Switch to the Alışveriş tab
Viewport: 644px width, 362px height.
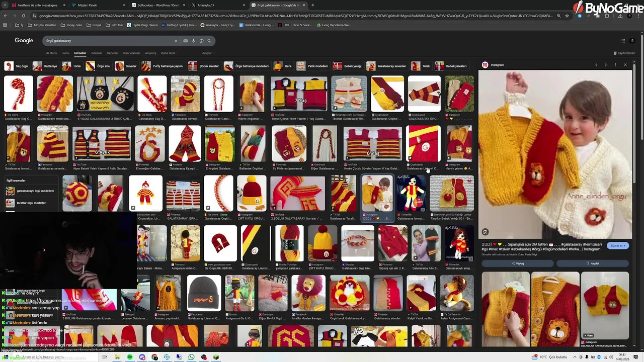coord(150,53)
